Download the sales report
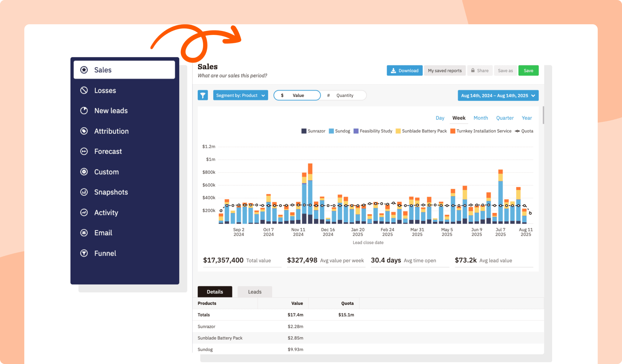 pyautogui.click(x=405, y=70)
